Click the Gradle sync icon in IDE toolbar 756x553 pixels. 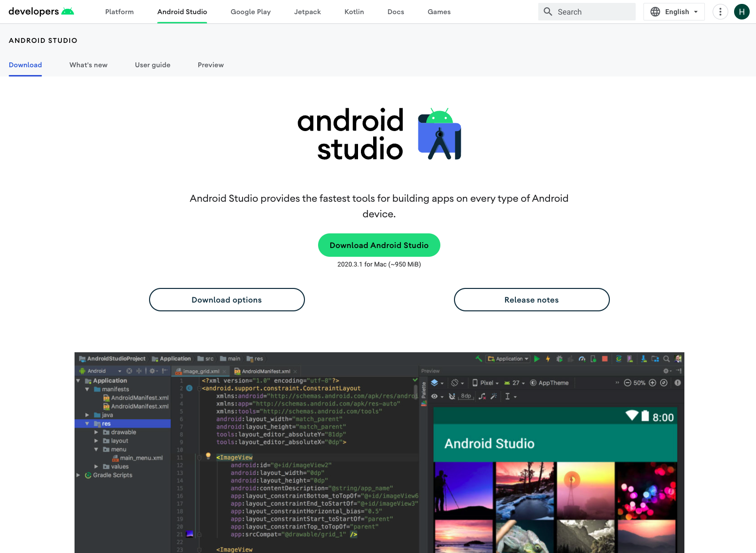(619, 359)
